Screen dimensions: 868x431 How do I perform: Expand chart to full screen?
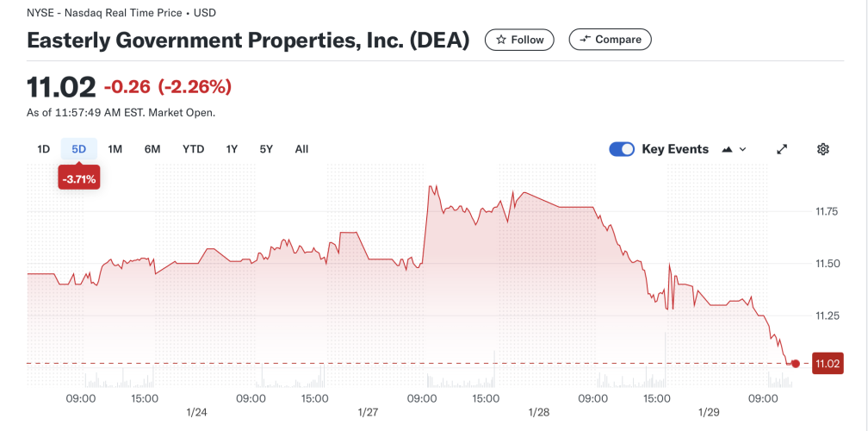click(782, 149)
